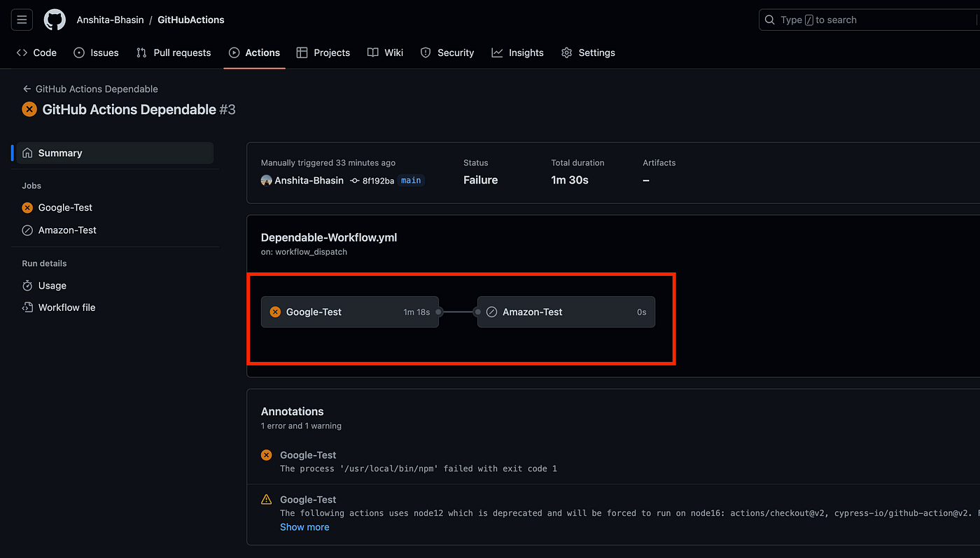Click the error icon in Annotations
Viewport: 980px width, 558px height.
[266, 455]
